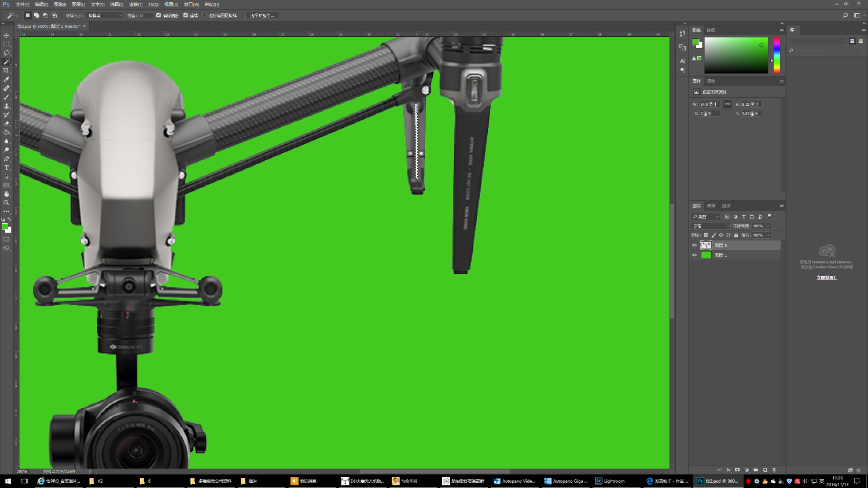Click the lock transparent pixels icon

(706, 235)
